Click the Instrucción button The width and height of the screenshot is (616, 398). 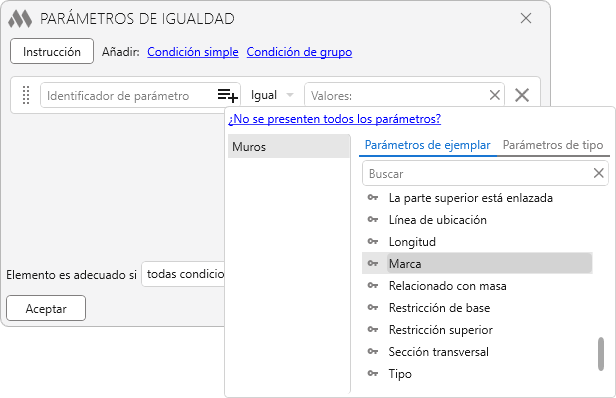point(52,51)
